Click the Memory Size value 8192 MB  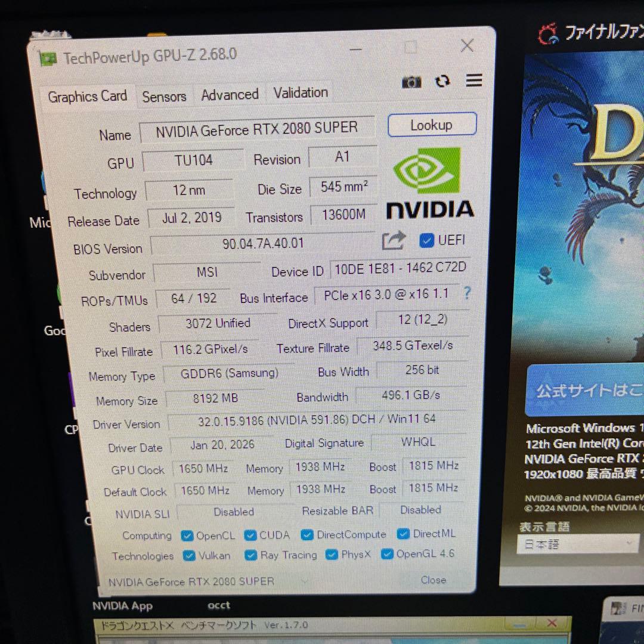coord(215,398)
